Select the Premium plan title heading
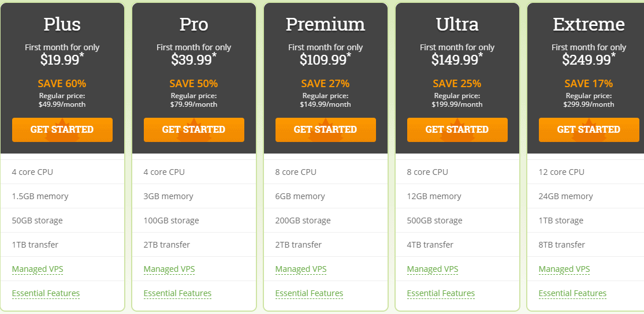The height and width of the screenshot is (314, 644). (x=326, y=24)
